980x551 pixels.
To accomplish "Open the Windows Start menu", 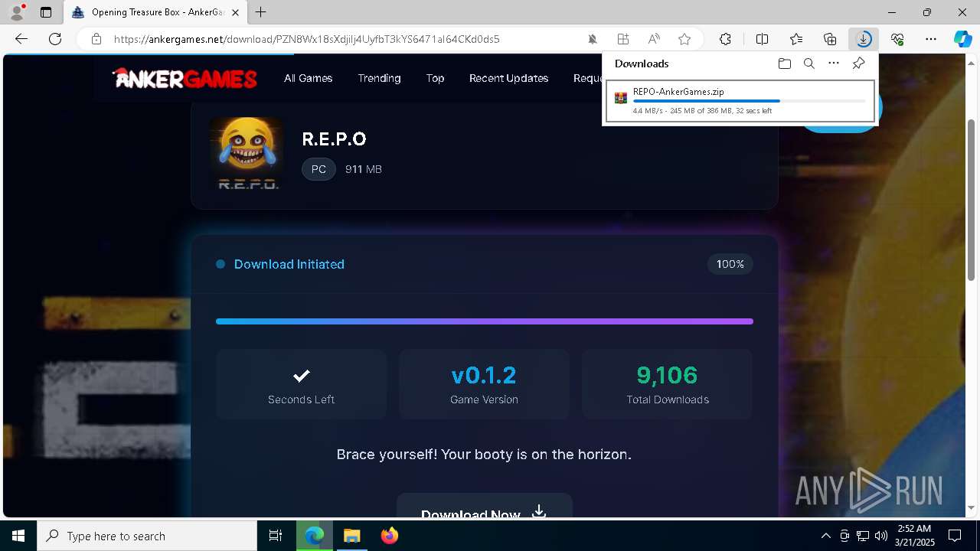I will pos(18,536).
